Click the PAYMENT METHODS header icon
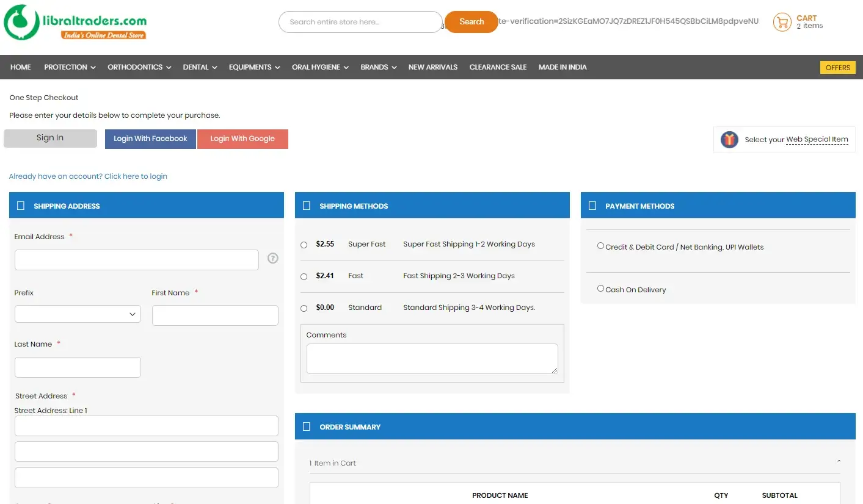The image size is (863, 504). (x=592, y=206)
